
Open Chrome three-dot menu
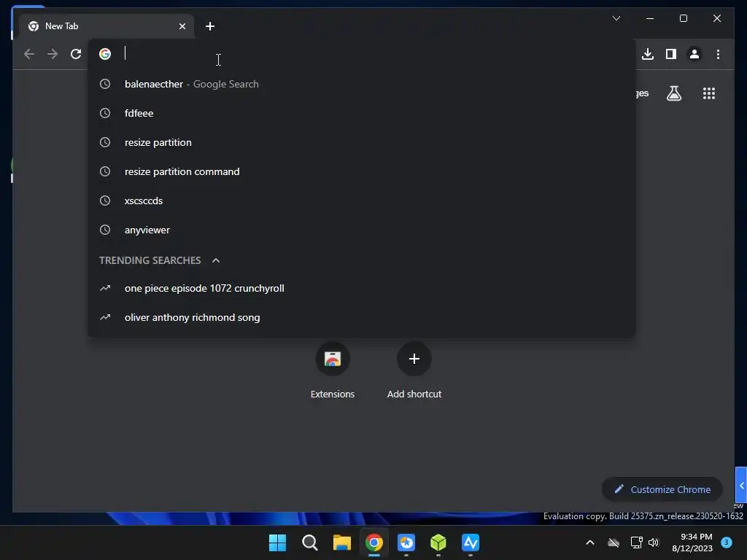click(718, 54)
